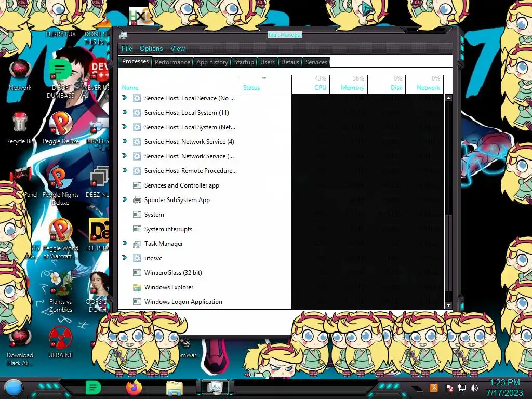Screen dimensions: 532x399
Task: Expand Service Host: Local System (Net...) row
Action: (125, 127)
